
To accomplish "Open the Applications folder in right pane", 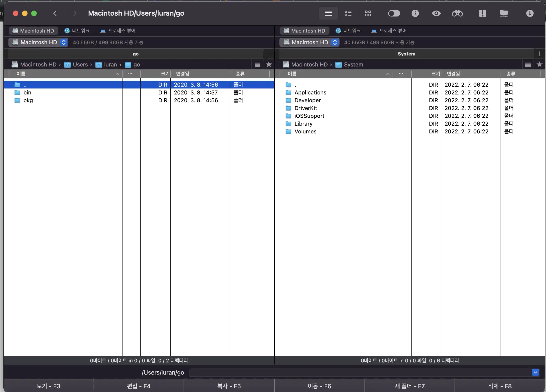I will 310,93.
